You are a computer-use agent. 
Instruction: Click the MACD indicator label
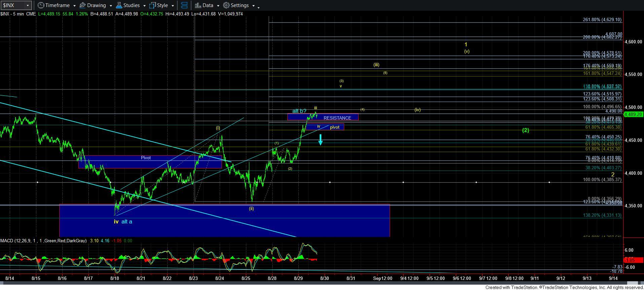coord(43,241)
